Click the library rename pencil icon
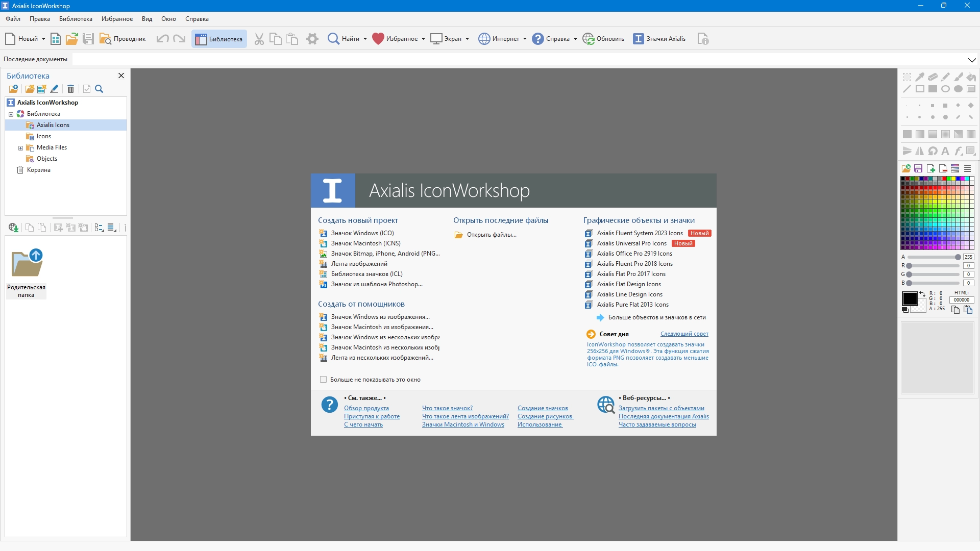 click(x=54, y=89)
